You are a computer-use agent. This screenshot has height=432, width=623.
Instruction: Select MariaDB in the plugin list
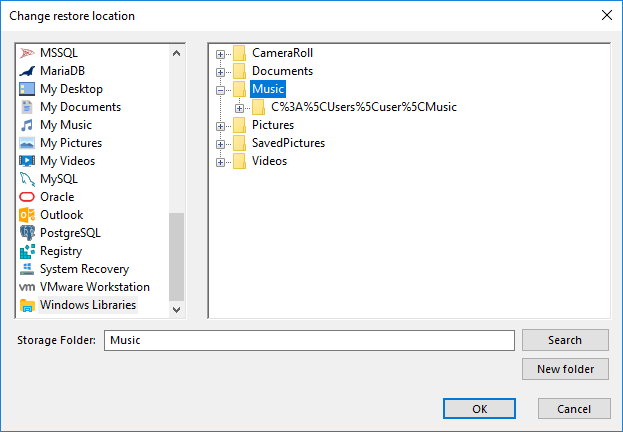[62, 71]
